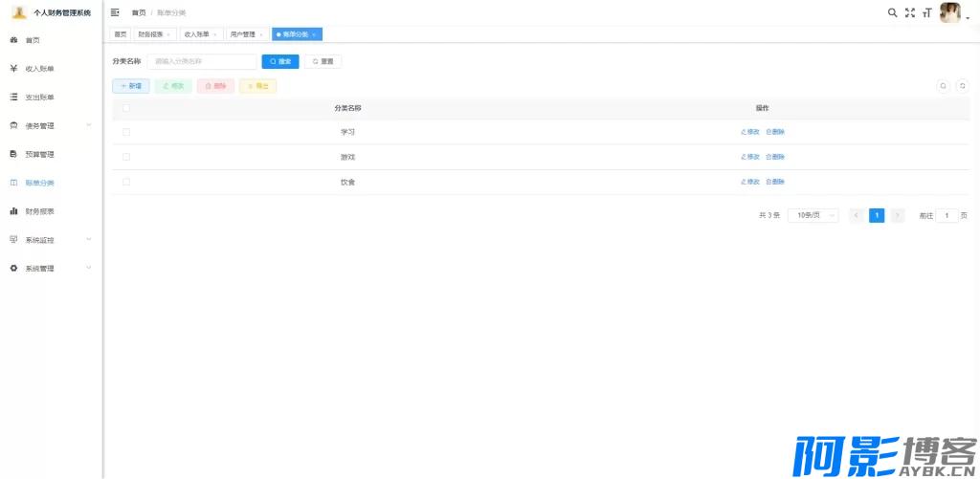Tick the checkbox for the 学习 row
This screenshot has width=980, height=479.
pos(126,132)
